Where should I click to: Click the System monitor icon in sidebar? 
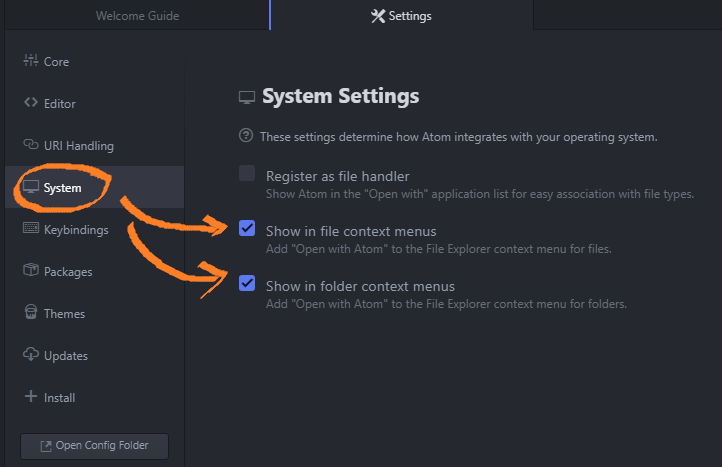tap(31, 187)
